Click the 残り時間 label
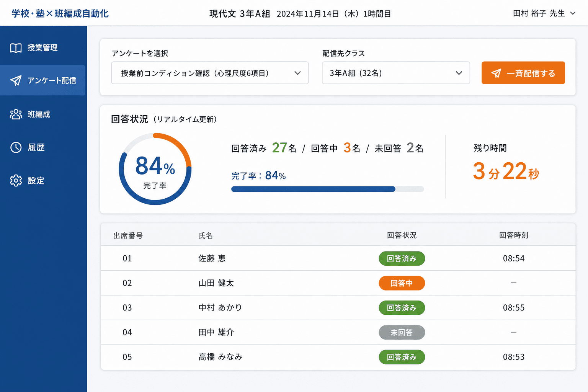Image resolution: width=588 pixels, height=392 pixels. pyautogui.click(x=490, y=148)
